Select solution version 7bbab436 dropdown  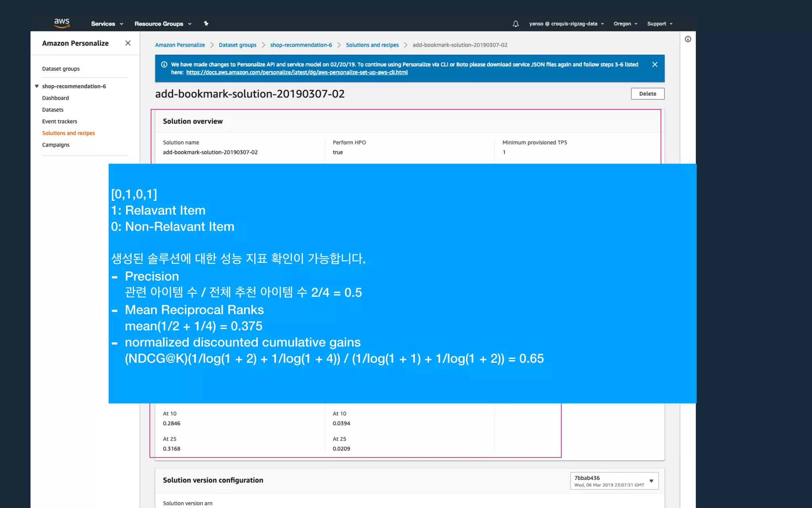(614, 481)
